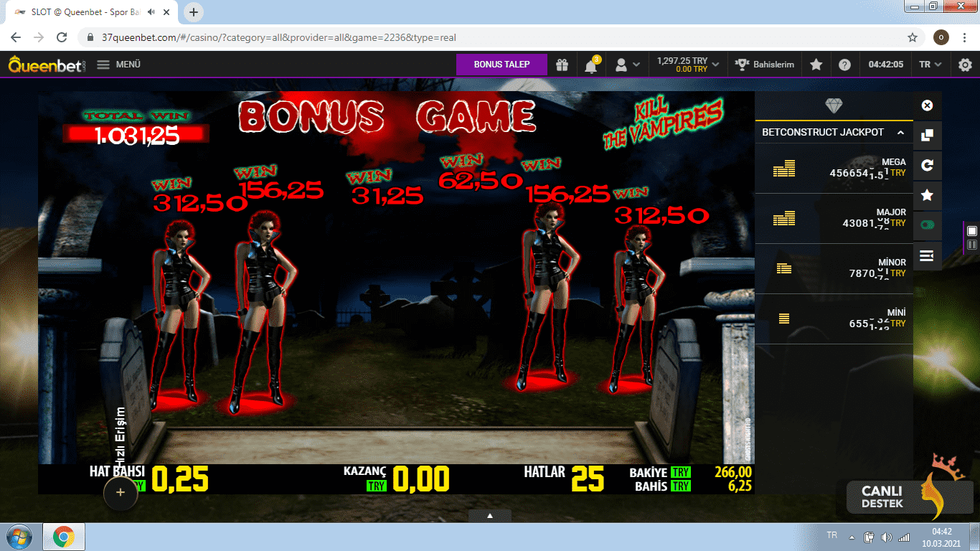Select the MAJOR jackpot row

point(834,219)
